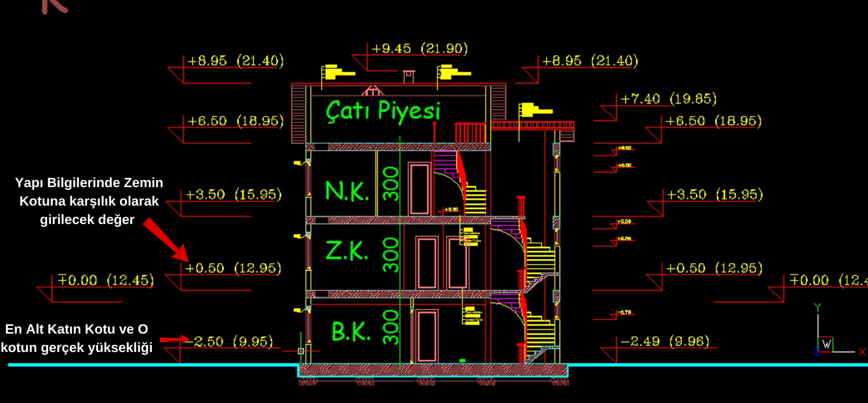
Task: Select the "-2.49 (9.96)" elevation text
Action: tap(665, 342)
